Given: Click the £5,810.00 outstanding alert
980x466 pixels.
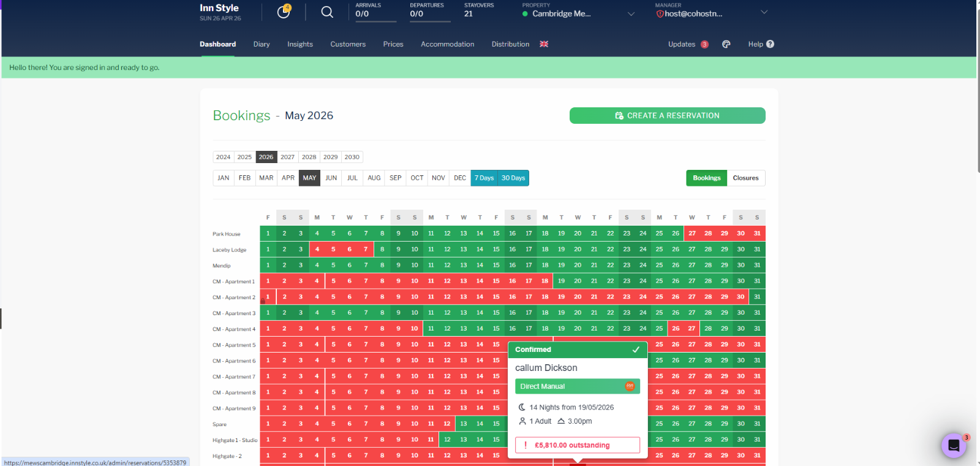Looking at the screenshot, I should 578,445.
